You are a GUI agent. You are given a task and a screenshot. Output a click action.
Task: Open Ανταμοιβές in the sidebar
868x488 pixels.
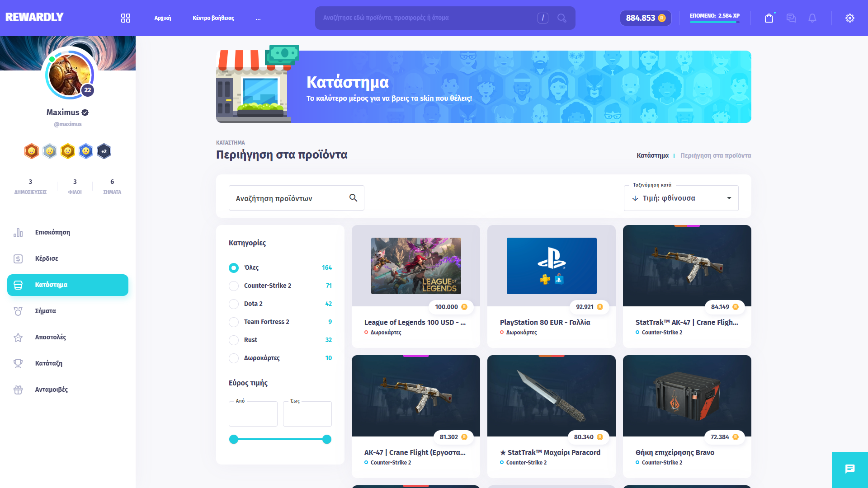[x=68, y=390]
